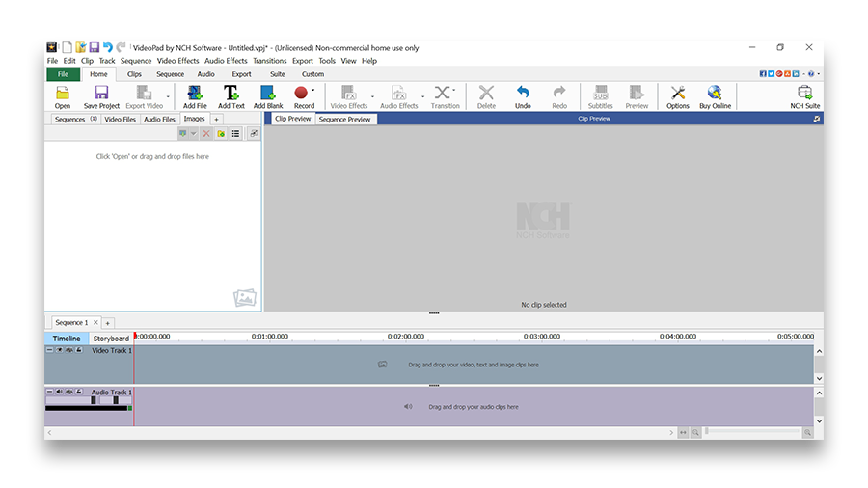
Task: Collapse Video Track 1 with minus button
Action: (49, 350)
